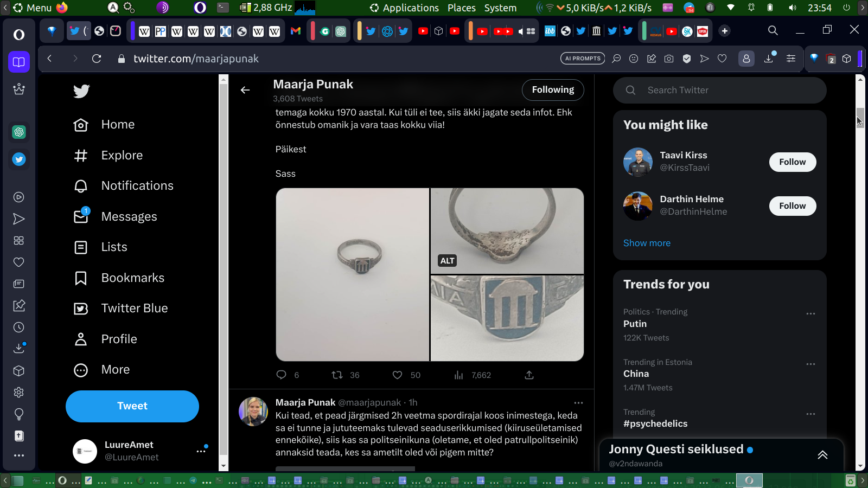Reload the twitter.com page
The height and width of the screenshot is (488, 868).
point(97,59)
